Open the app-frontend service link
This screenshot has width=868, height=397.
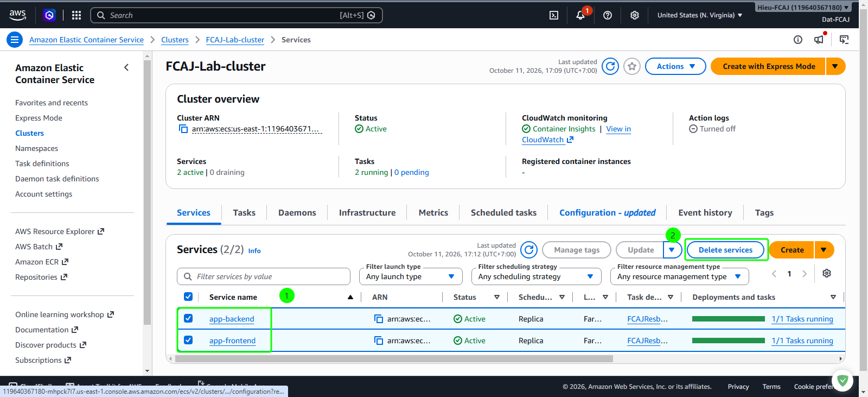tap(232, 341)
